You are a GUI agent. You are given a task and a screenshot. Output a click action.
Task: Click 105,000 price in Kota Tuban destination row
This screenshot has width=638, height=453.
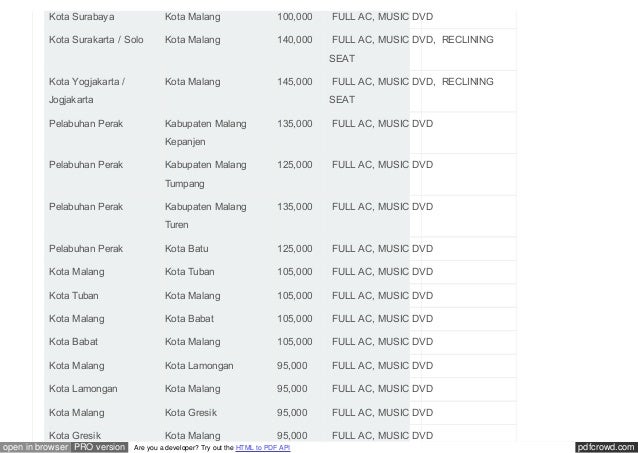(295, 272)
